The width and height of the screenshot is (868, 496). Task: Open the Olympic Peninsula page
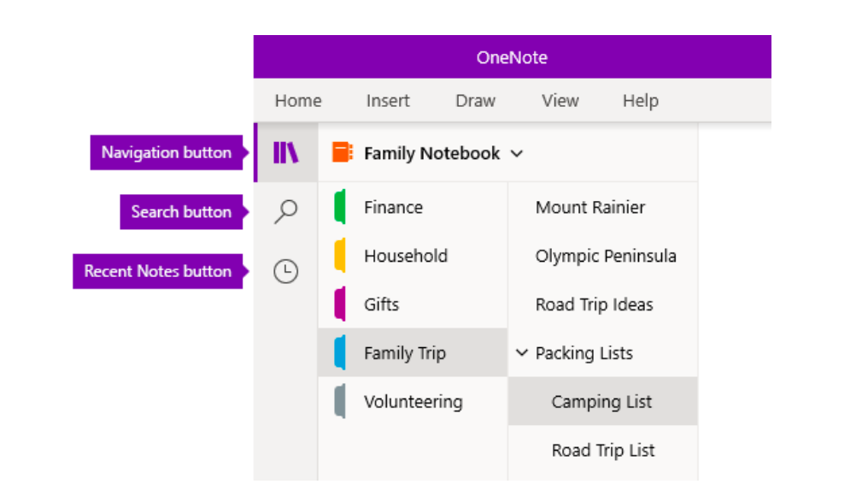pos(603,256)
